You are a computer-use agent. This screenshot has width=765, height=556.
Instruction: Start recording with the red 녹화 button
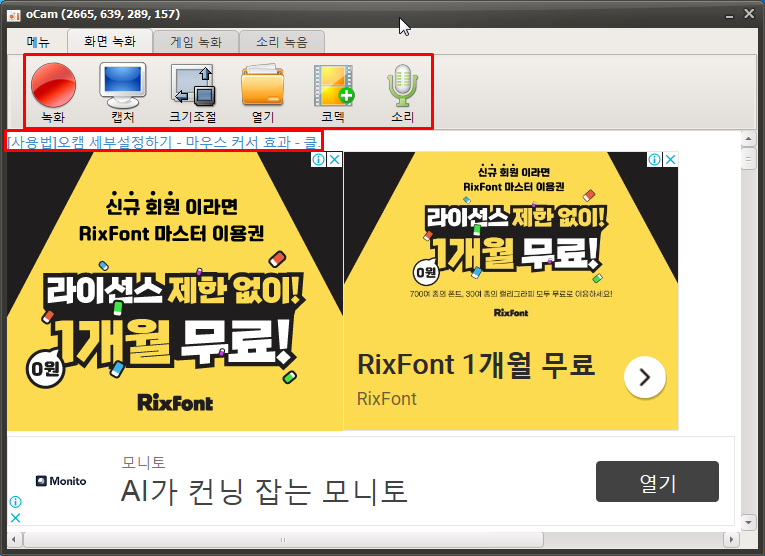tap(53, 92)
